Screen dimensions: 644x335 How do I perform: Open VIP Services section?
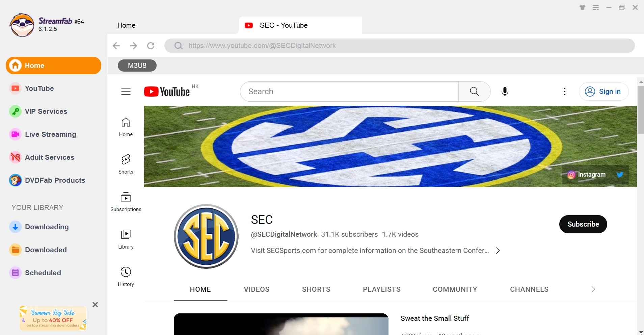(x=38, y=111)
